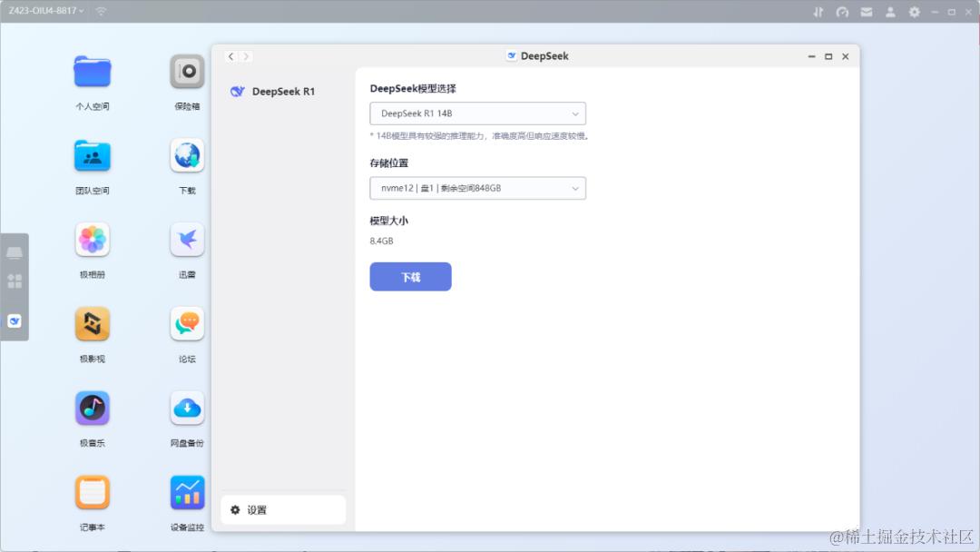Expand the nvme12 storage location dropdown

[477, 188]
